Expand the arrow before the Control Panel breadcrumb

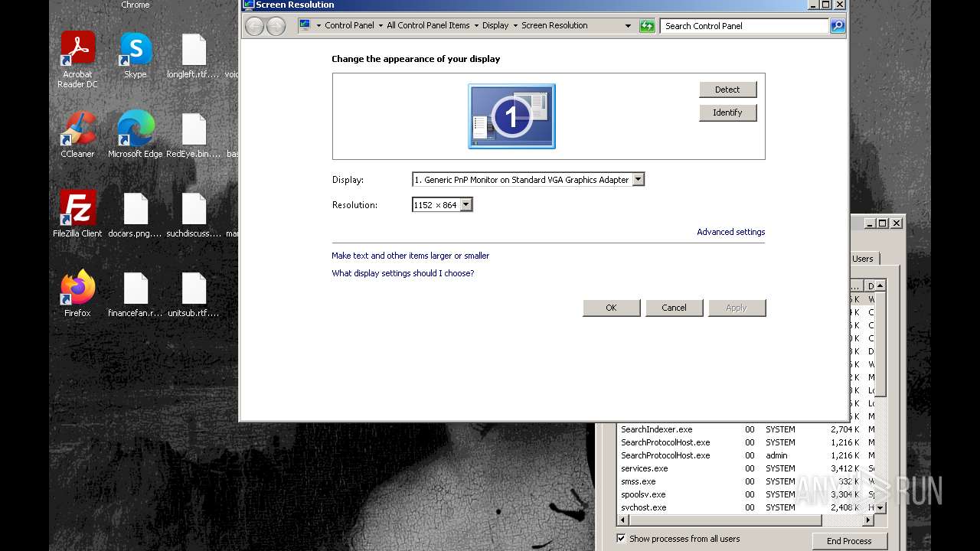pos(318,25)
